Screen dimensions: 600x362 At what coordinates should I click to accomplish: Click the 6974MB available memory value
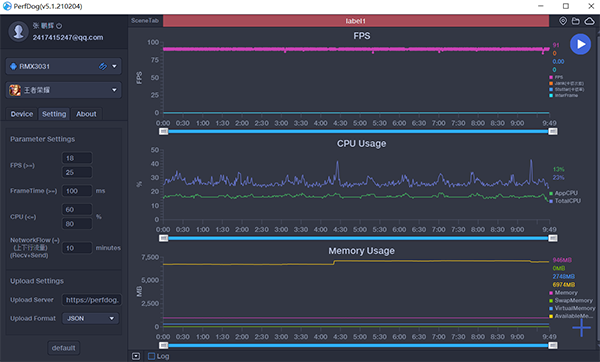[564, 285]
